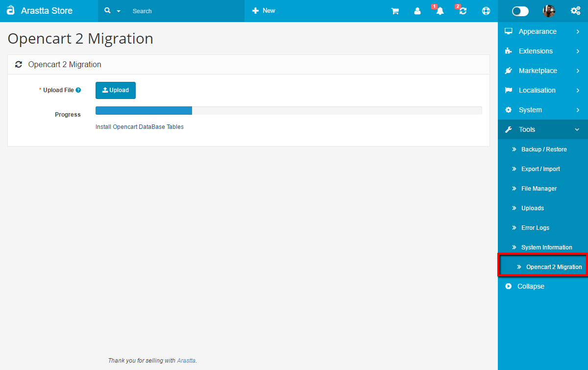588x370 pixels.
Task: Follow the Install Opencart DataBase Tables link
Action: [x=139, y=126]
